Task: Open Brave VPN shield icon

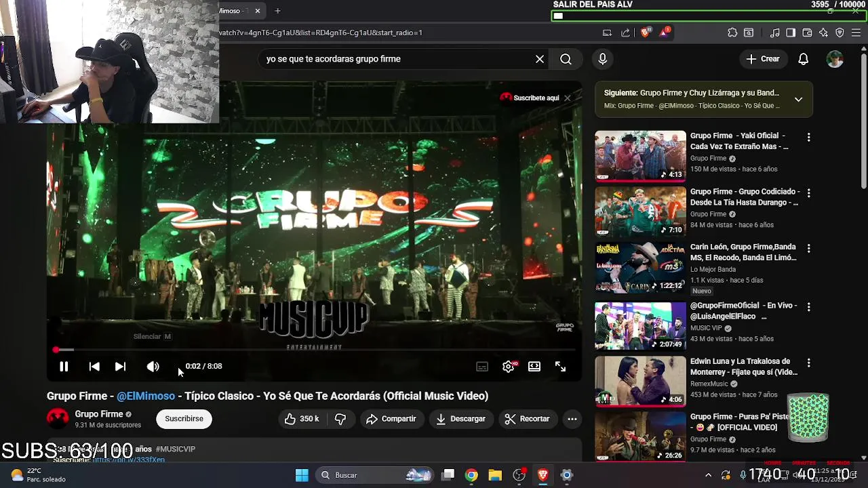Action: point(840,33)
